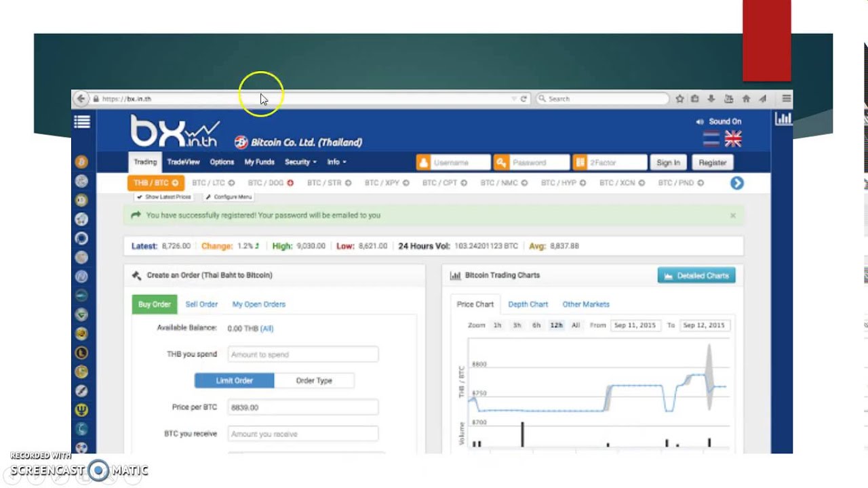Switch to the My Open Orders tab
Screen dimensions: 868x488
tap(259, 304)
